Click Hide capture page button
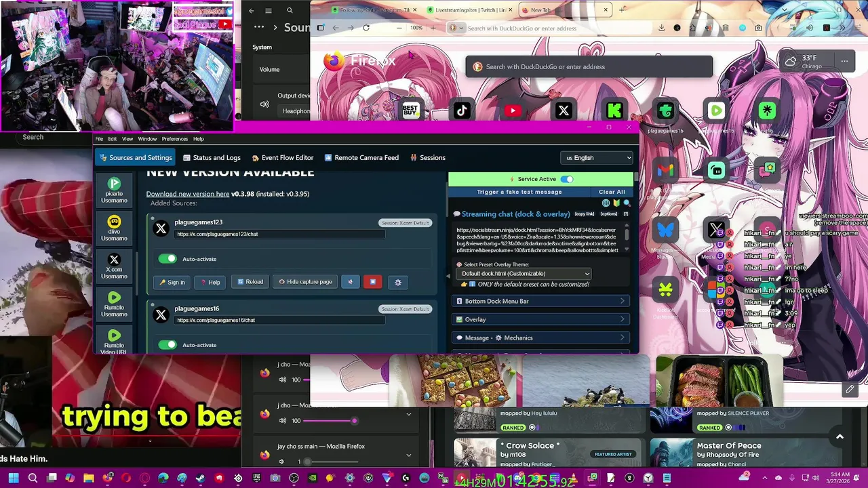 point(305,282)
